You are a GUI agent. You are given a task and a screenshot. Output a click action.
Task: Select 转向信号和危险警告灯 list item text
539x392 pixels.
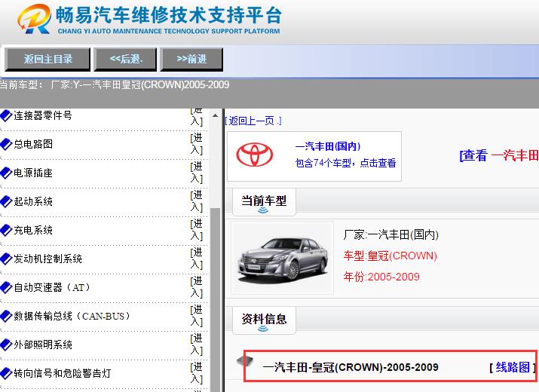pyautogui.click(x=63, y=373)
